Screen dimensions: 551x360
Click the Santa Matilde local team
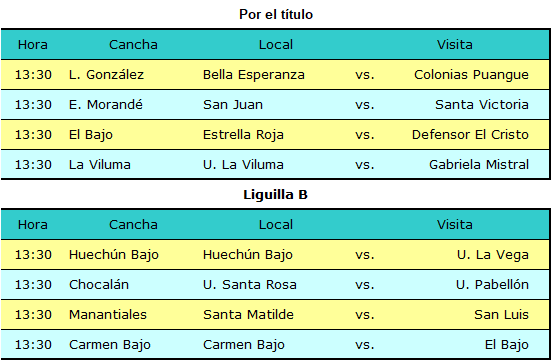248,314
